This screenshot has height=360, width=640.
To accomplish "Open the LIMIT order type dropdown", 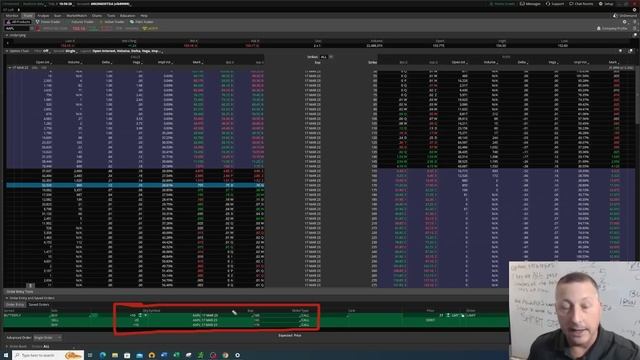I will tap(471, 316).
